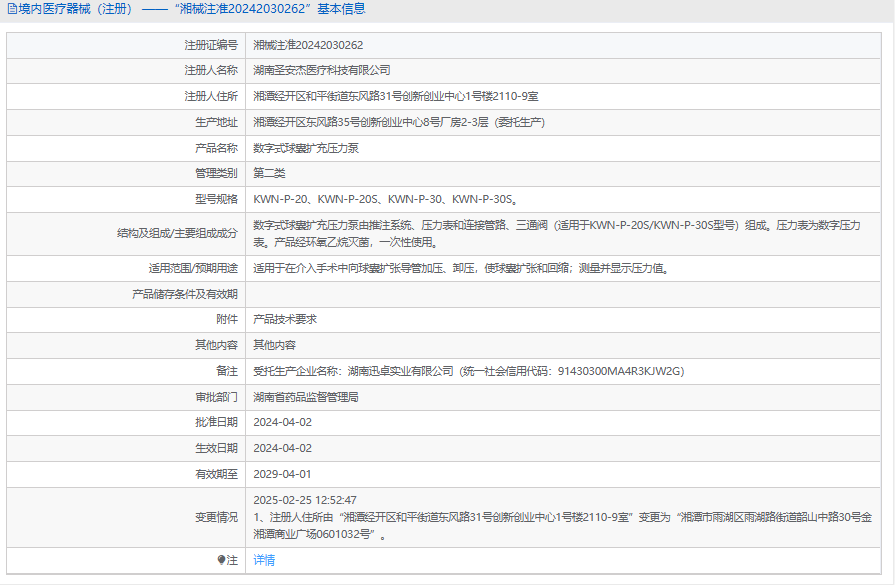The image size is (895, 585).
Task: Select product name 数字式球囊扩充压力泵
Action: (306, 148)
